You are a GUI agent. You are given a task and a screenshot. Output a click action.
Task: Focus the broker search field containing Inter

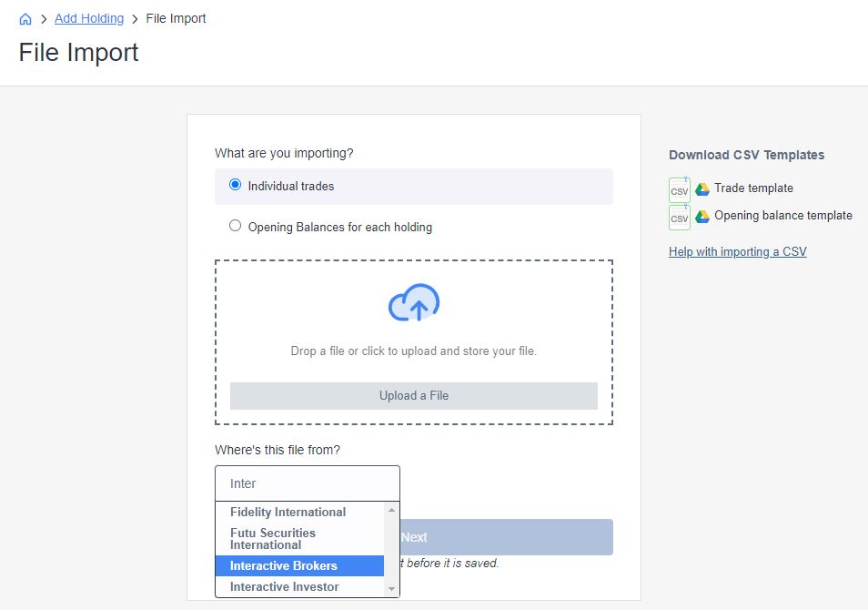click(308, 483)
